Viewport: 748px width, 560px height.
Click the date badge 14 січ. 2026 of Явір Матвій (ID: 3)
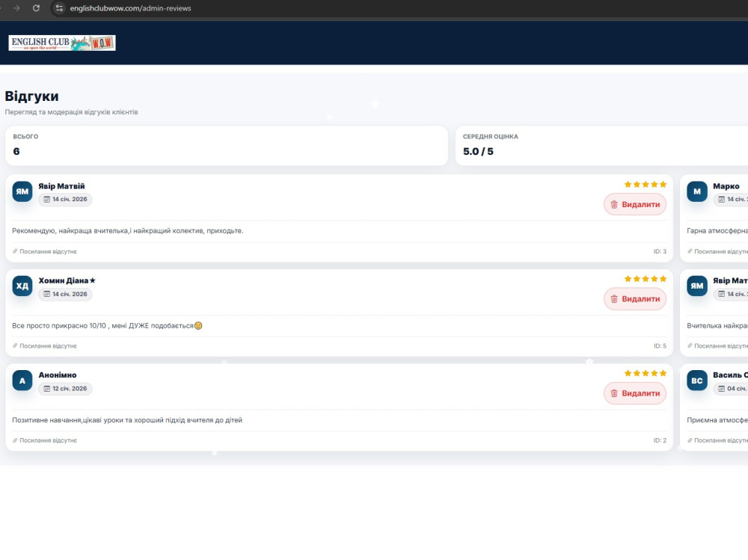coord(65,200)
